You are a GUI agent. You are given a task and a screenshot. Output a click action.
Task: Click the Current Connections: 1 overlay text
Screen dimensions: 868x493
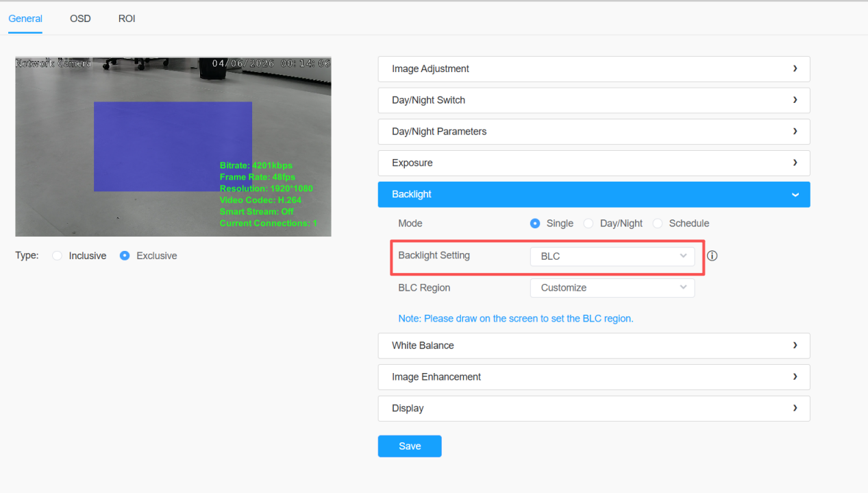269,224
